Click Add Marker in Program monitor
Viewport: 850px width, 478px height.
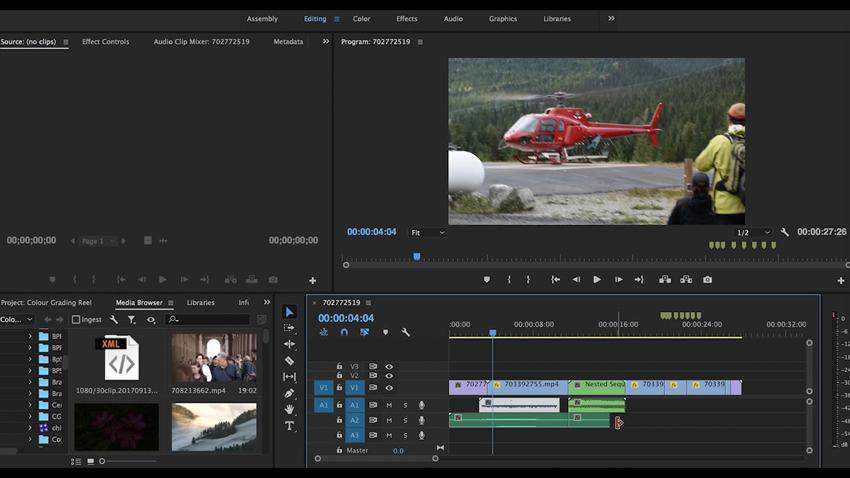pyautogui.click(x=487, y=280)
